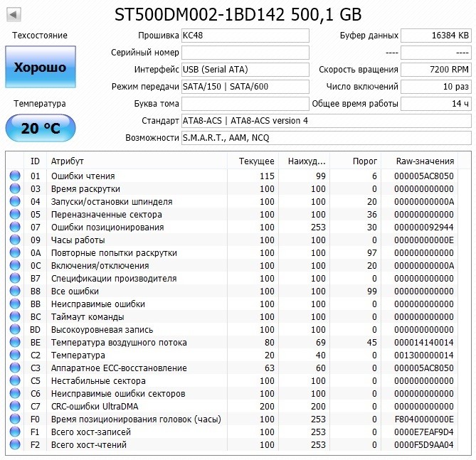Click raw value 000000092944

pos(424,228)
